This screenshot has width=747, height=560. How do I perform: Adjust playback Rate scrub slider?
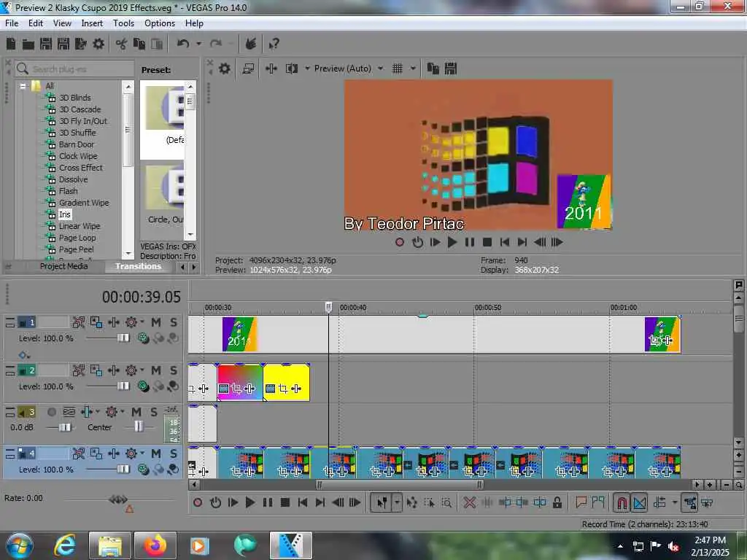point(118,499)
